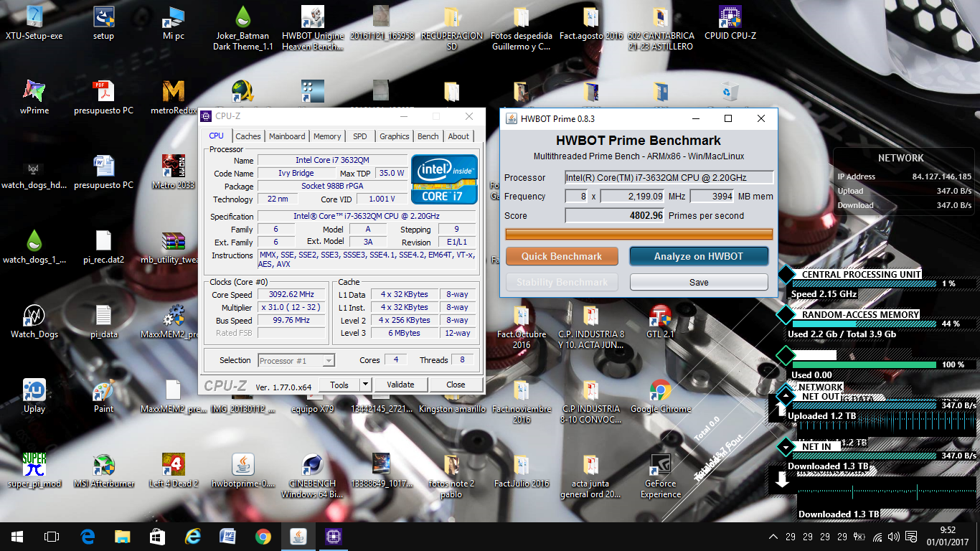Click the CPU-Z Tools button
980x551 pixels.
click(339, 385)
